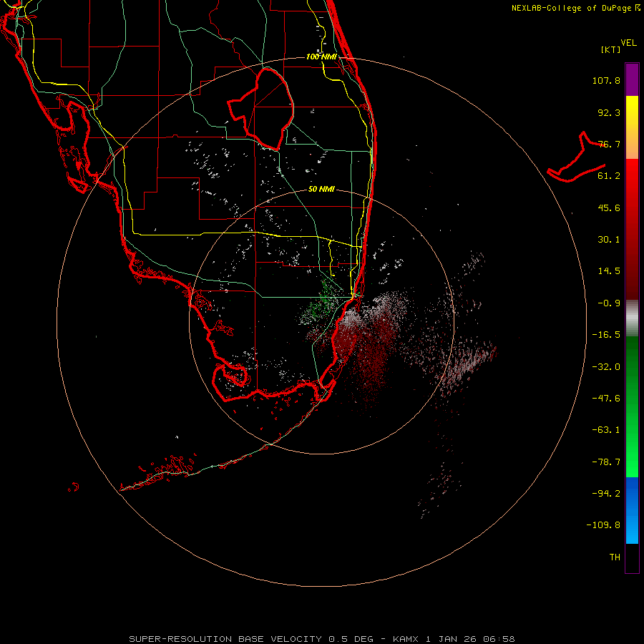Click the 107.8 velocity scale value

click(x=606, y=80)
